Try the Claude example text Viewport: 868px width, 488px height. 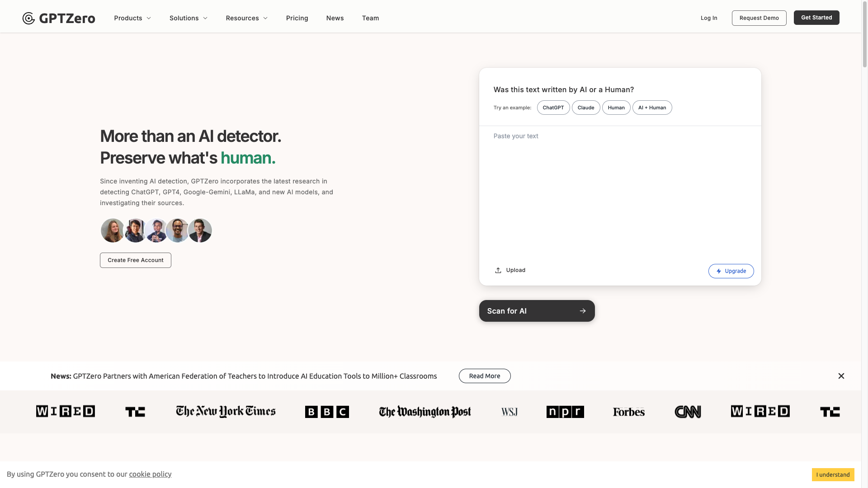[x=586, y=108]
